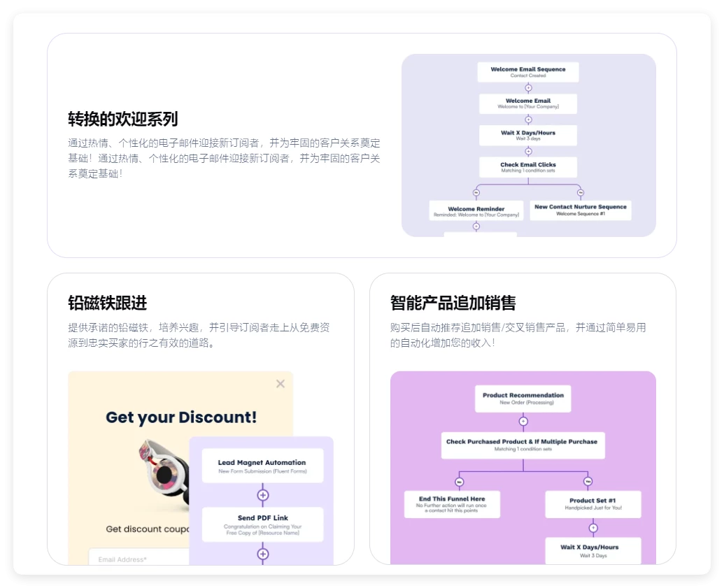Viewport: 724px width, 588px height.
Task: Open the Welcome Email Sequence trigger node
Action: pyautogui.click(x=528, y=71)
